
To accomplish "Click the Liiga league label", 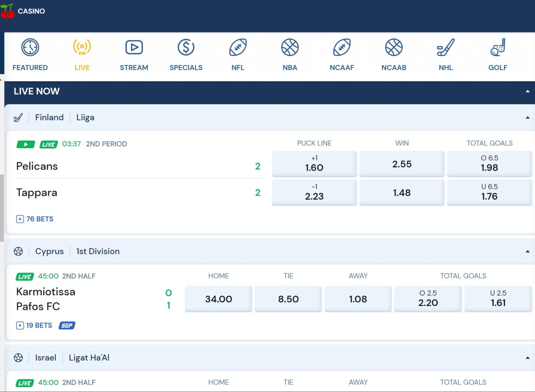I will tap(85, 118).
